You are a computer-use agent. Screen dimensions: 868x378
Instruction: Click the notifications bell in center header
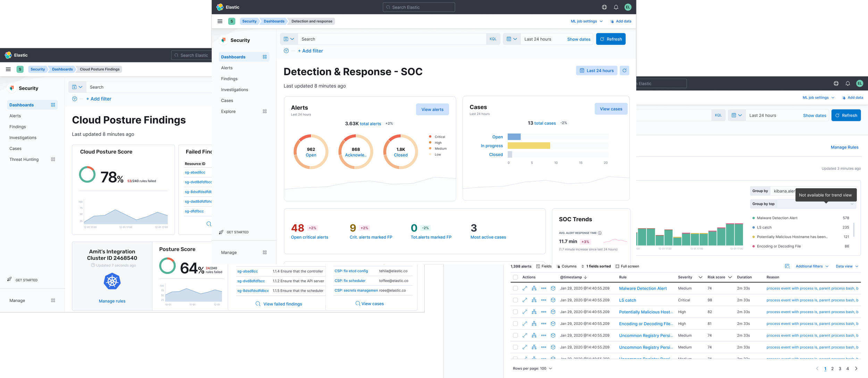(616, 7)
